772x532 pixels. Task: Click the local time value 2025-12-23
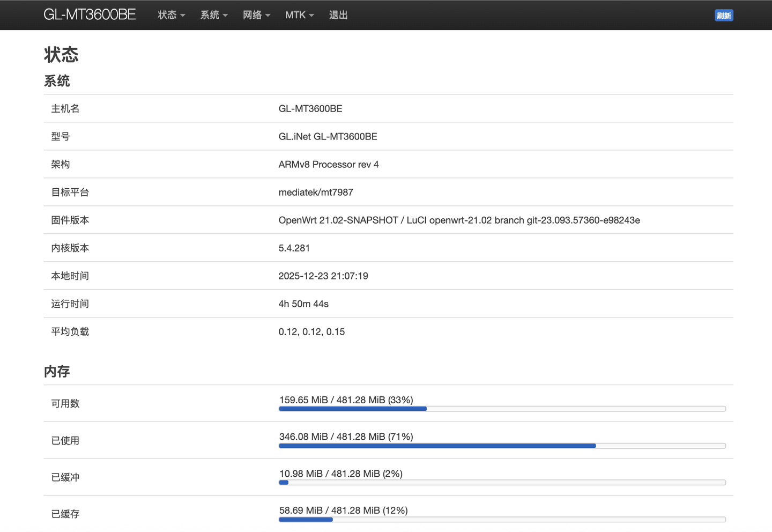[x=323, y=276]
